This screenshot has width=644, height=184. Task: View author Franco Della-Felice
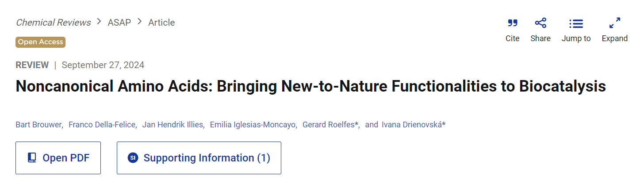click(x=102, y=125)
